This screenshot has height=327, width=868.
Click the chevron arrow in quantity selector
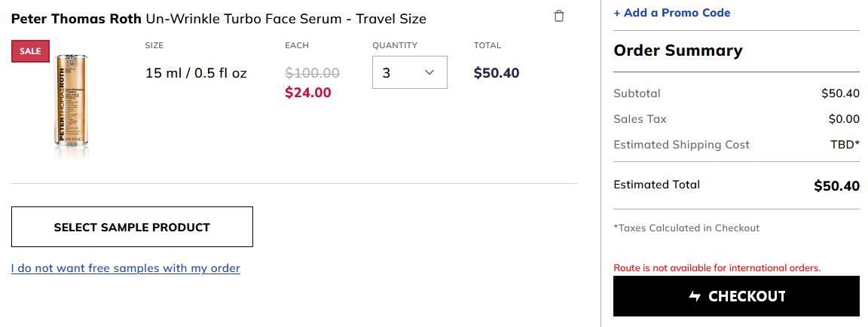tap(429, 72)
